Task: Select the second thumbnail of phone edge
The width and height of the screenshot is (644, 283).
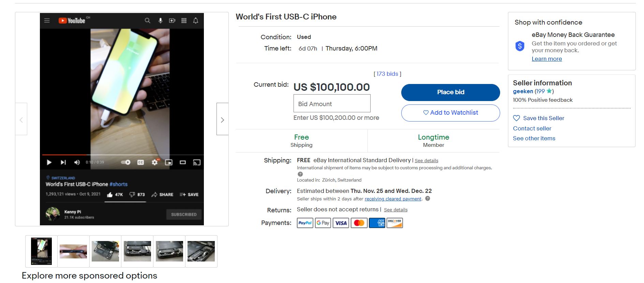Action: tap(73, 251)
